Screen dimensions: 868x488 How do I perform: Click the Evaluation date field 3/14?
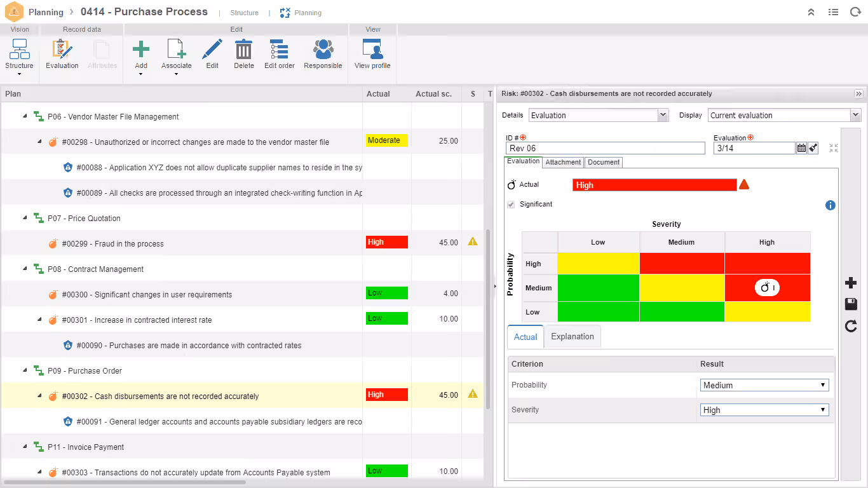754,148
